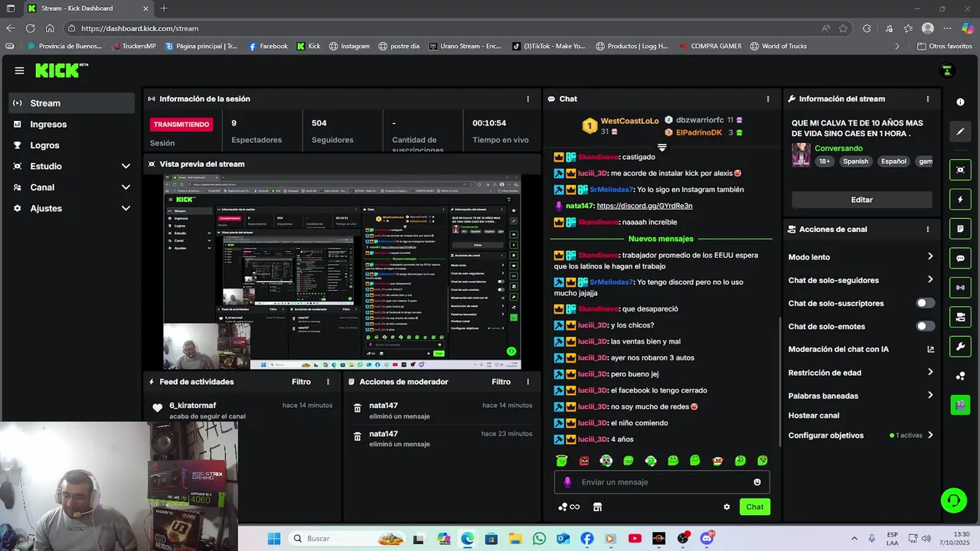Open the hamburger menu next to the Kick logo

19,70
